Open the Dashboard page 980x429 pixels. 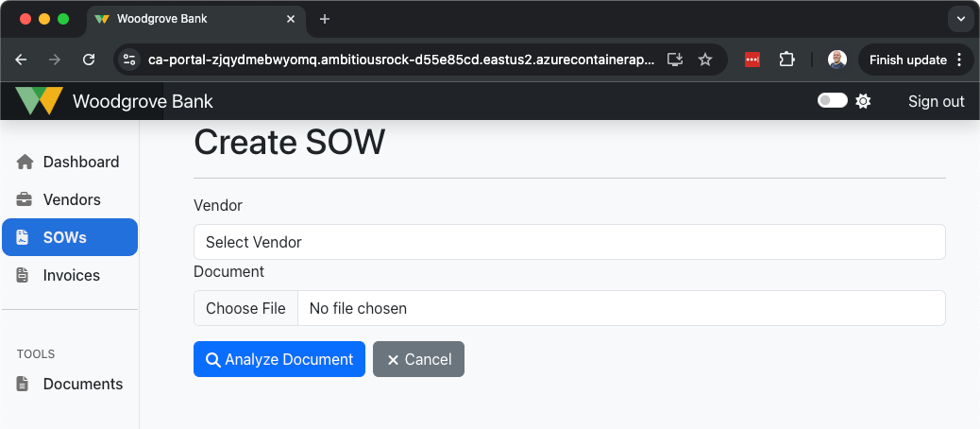point(70,162)
